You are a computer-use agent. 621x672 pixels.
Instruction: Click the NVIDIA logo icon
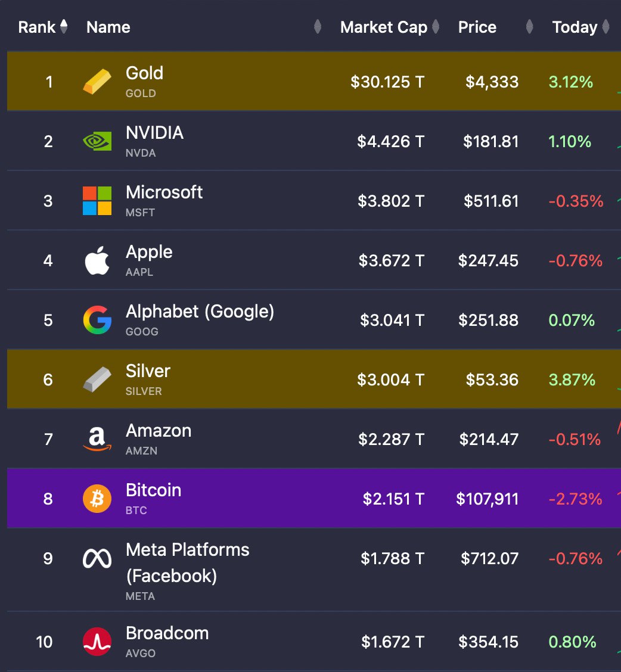pos(97,141)
